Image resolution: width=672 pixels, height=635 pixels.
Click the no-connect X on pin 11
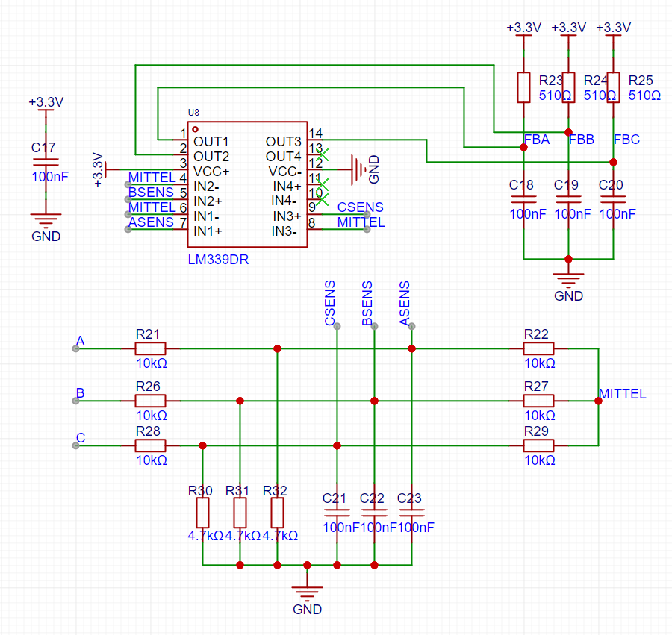(323, 184)
